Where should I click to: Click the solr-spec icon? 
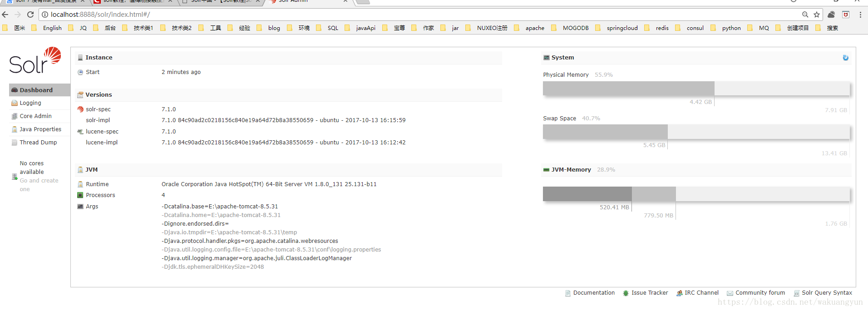(80, 109)
